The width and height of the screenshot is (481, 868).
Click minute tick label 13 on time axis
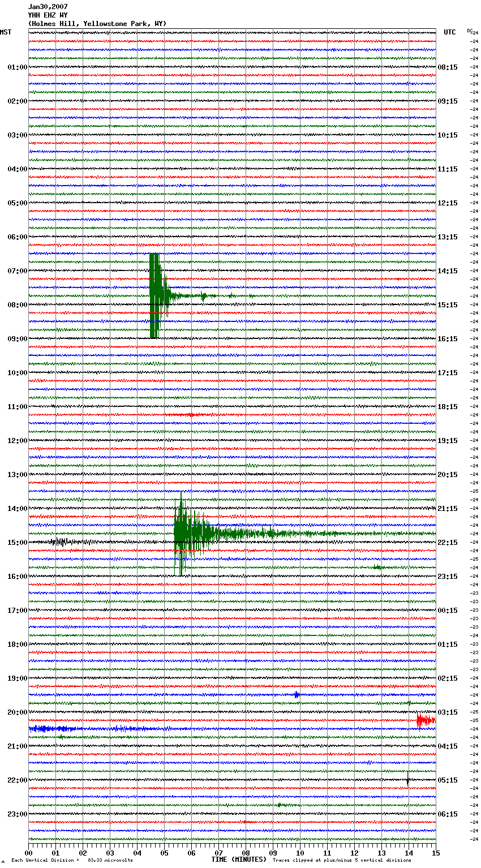[x=382, y=853]
